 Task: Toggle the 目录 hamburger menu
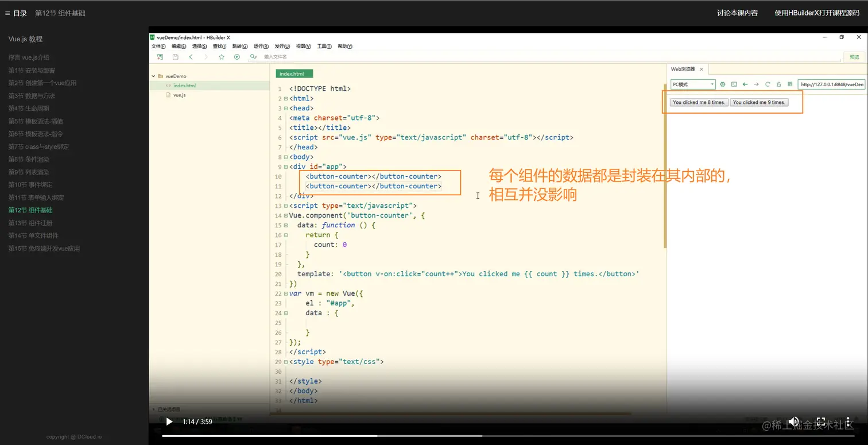[8, 13]
